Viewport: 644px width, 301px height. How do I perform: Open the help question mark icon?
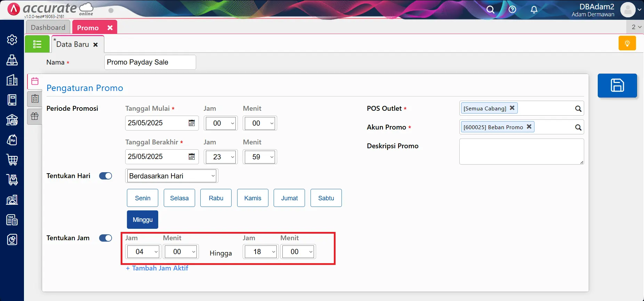(512, 10)
